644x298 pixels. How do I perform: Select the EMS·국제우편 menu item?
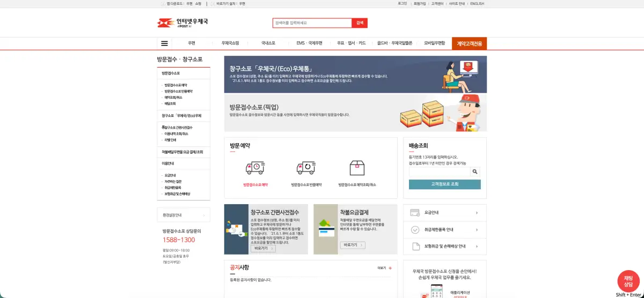tap(310, 43)
